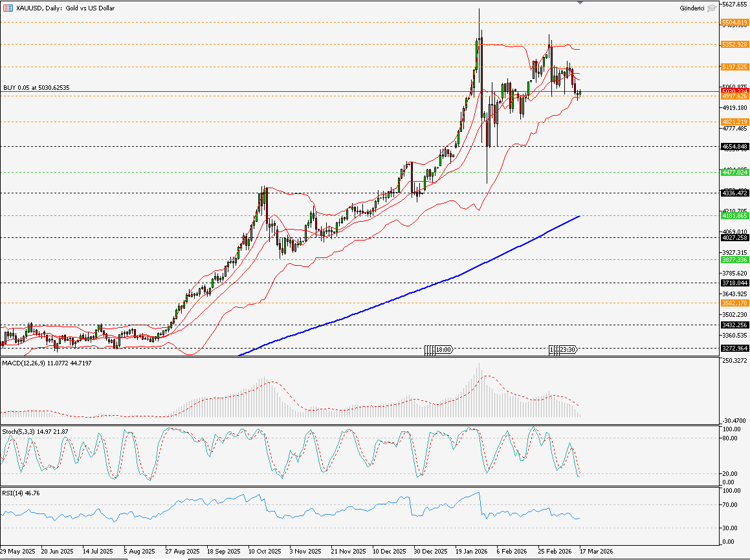Click the 29 May 2025 date axis label
Image resolution: width=750 pixels, height=560 pixels.
click(x=17, y=552)
